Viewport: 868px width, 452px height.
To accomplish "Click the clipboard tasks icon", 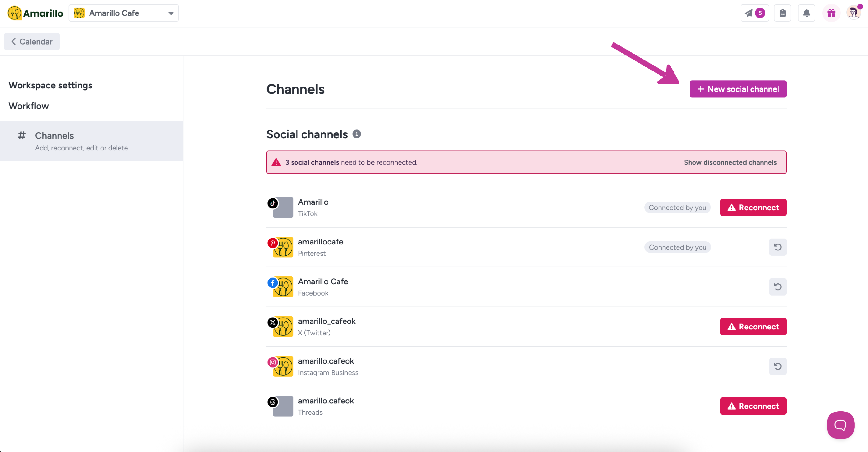I will coord(783,13).
